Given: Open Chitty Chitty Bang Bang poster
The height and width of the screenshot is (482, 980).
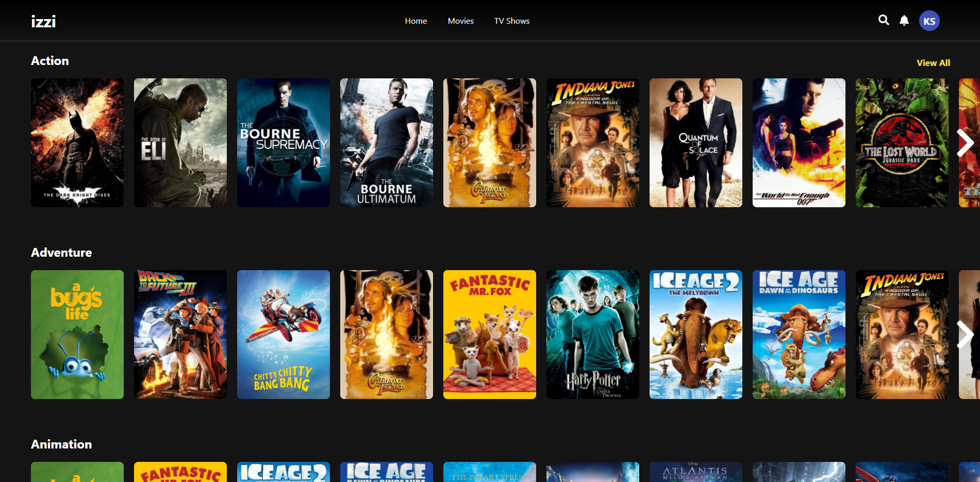Looking at the screenshot, I should (x=284, y=335).
